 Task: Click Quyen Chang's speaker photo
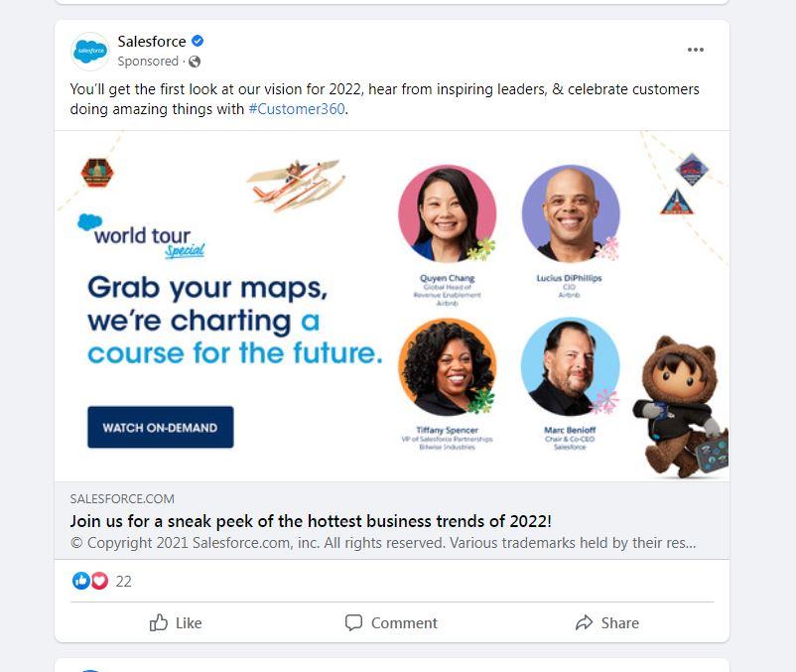pyautogui.click(x=448, y=213)
